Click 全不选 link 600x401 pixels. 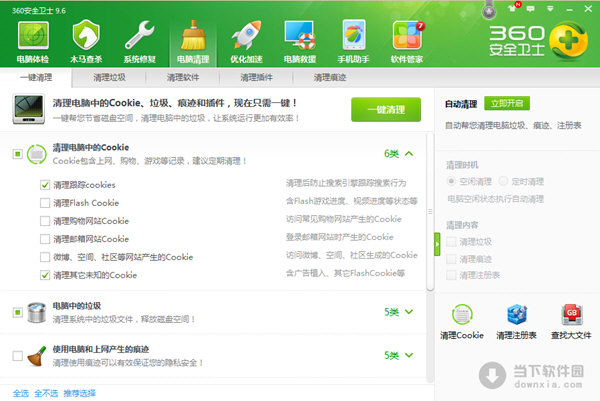(x=46, y=393)
